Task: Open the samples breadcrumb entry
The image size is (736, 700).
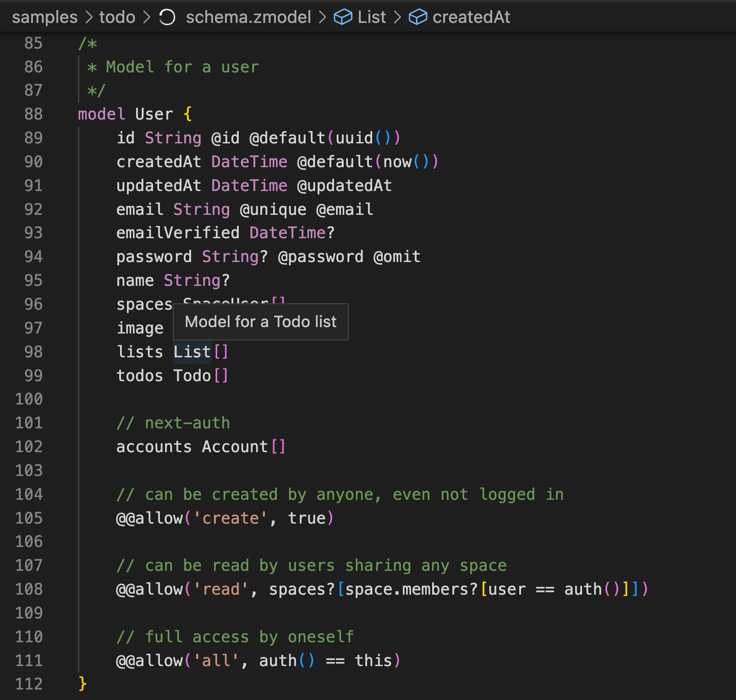Action: click(45, 17)
